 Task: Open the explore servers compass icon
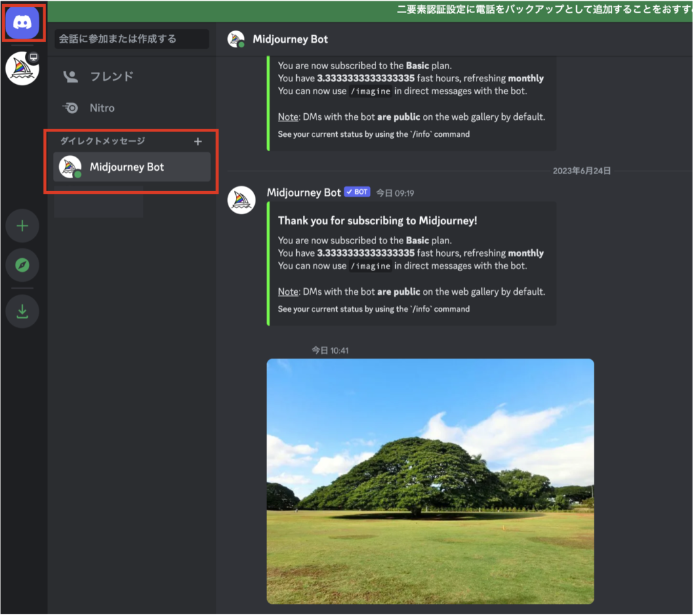click(x=22, y=265)
